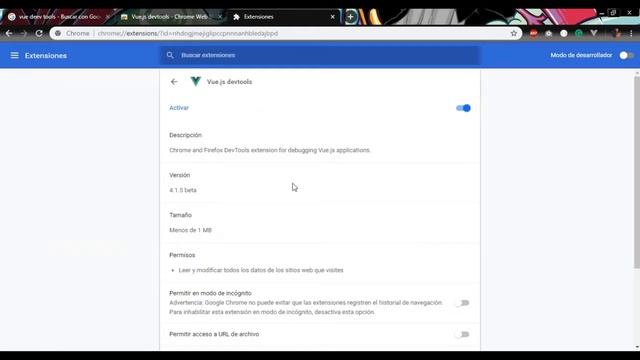Image resolution: width=640 pixels, height=360 pixels.
Task: Open the AdBlock Plus extension icon
Action: (533, 33)
